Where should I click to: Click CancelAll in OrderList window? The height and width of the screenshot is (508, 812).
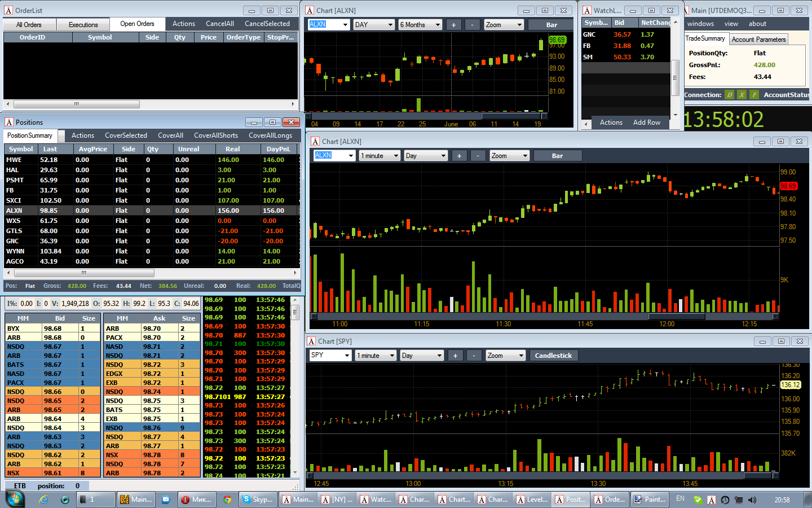(220, 24)
